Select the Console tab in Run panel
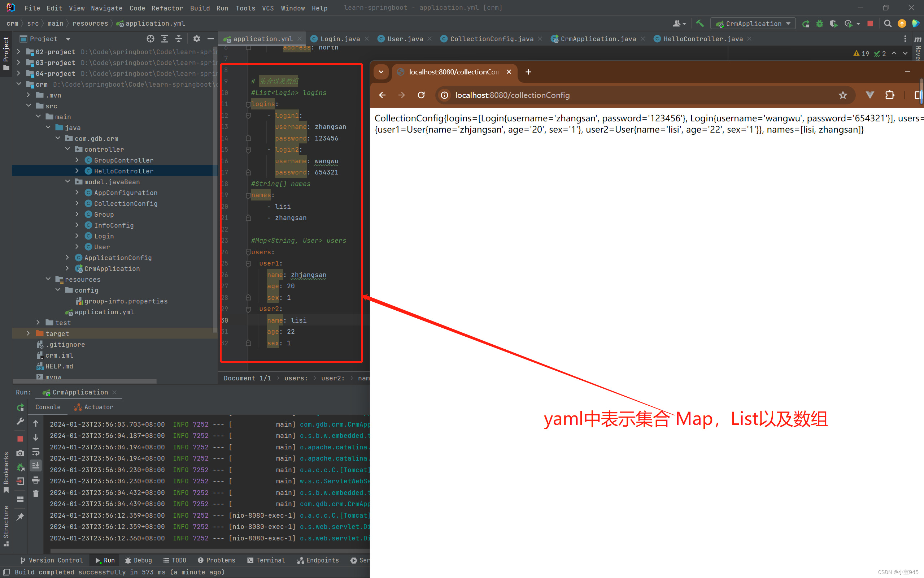This screenshot has height=578, width=924. [48, 407]
